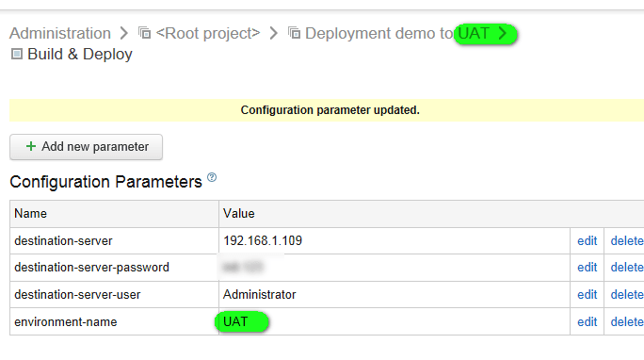Click chevron after Deployment demo to UAT
This screenshot has height=360, width=644.
coord(503,33)
